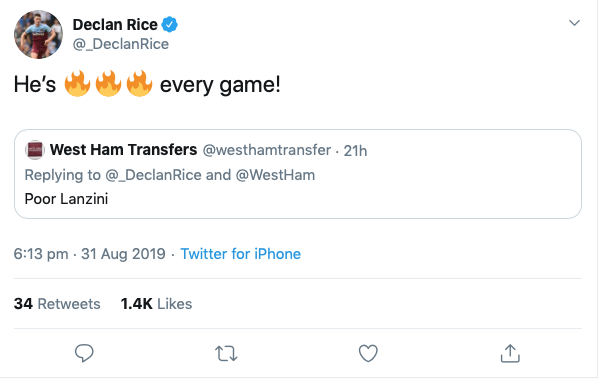601x379 pixels.
Task: Click the quoted tweet 21h timestamp
Action: [355, 151]
